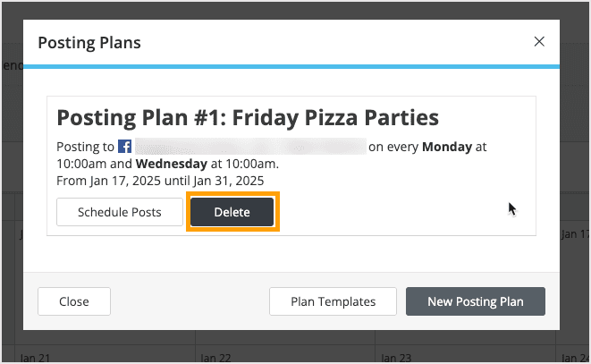Click the Posting Plan #1 heading
Image resolution: width=591 pixels, height=364 pixels.
248,117
